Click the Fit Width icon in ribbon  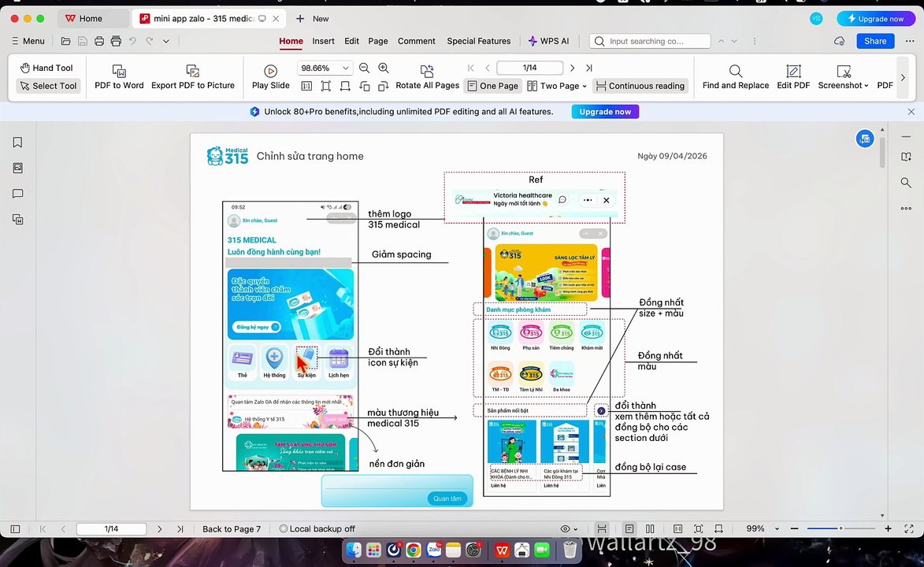345,86
